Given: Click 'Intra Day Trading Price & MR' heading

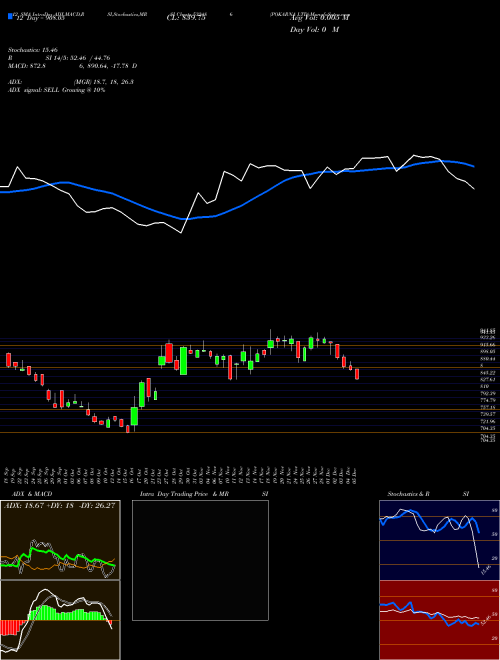Looking at the screenshot, I should pyautogui.click(x=184, y=494).
